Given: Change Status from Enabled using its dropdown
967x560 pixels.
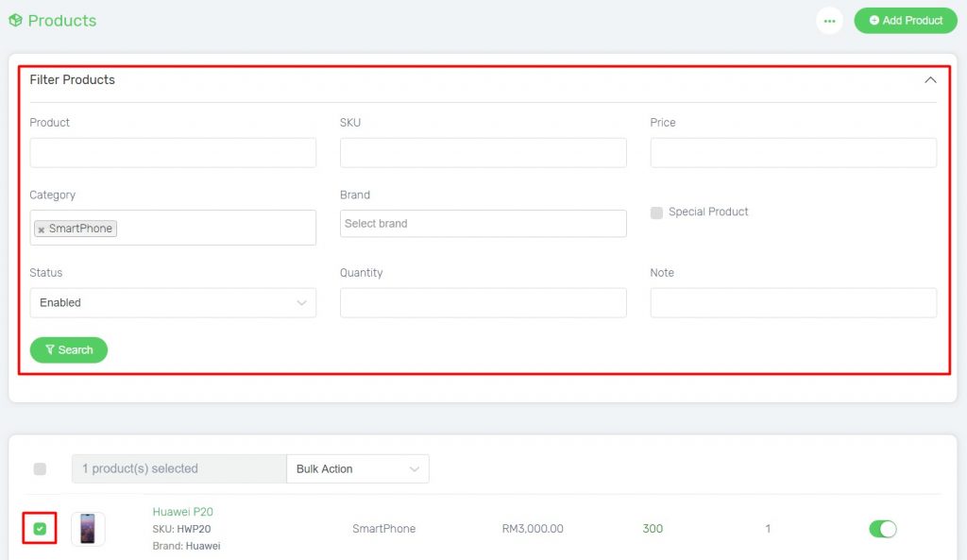Looking at the screenshot, I should 173,302.
